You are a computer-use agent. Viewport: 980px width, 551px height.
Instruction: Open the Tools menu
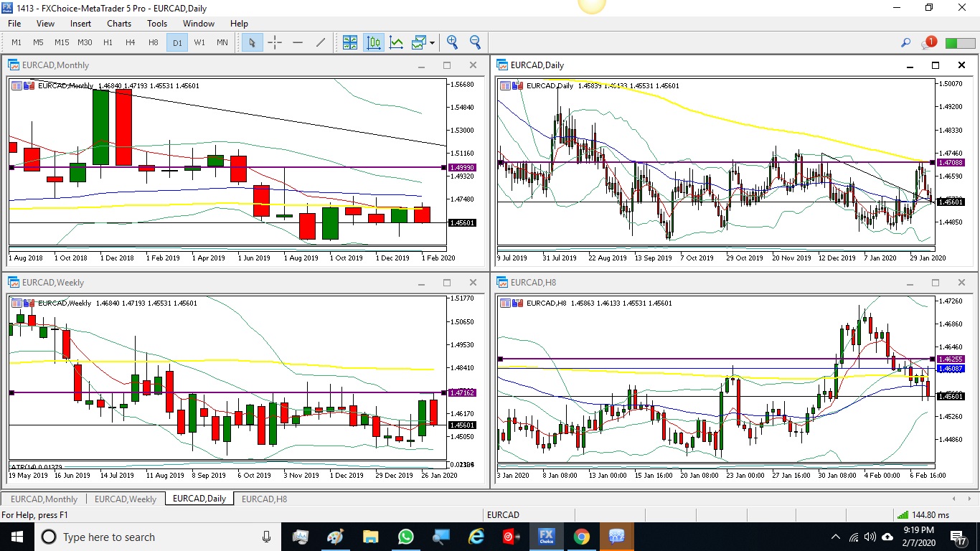click(x=157, y=23)
